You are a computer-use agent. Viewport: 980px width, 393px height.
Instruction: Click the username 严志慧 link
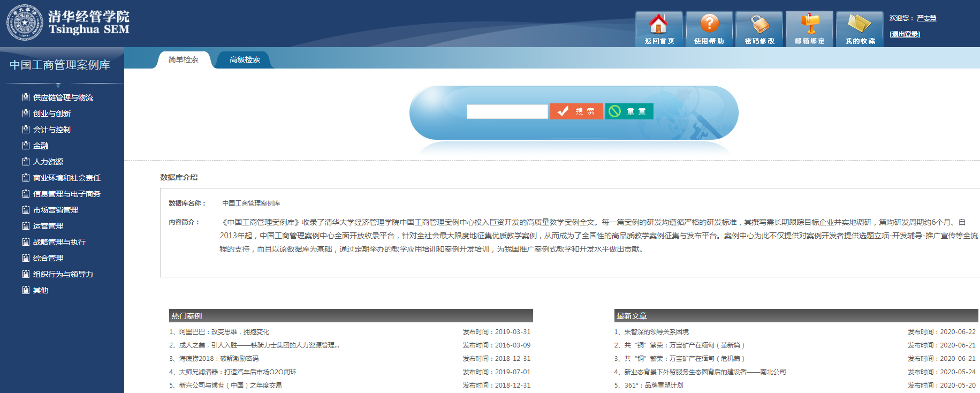[x=926, y=18]
